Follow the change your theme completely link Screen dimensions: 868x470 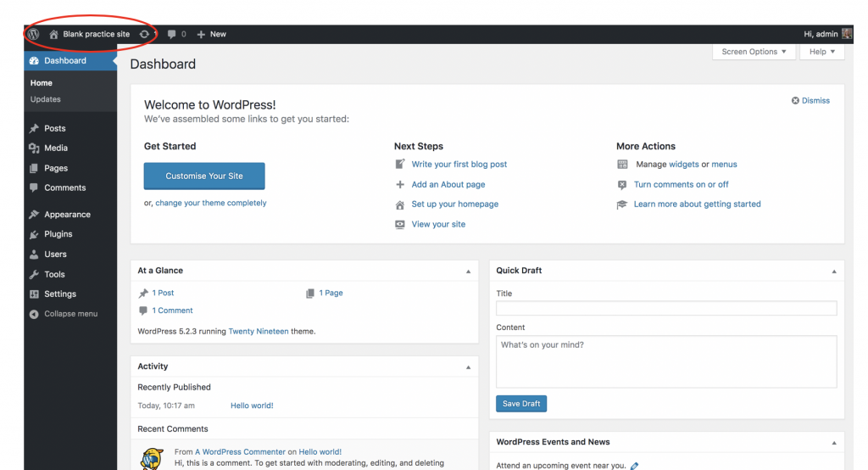tap(211, 203)
